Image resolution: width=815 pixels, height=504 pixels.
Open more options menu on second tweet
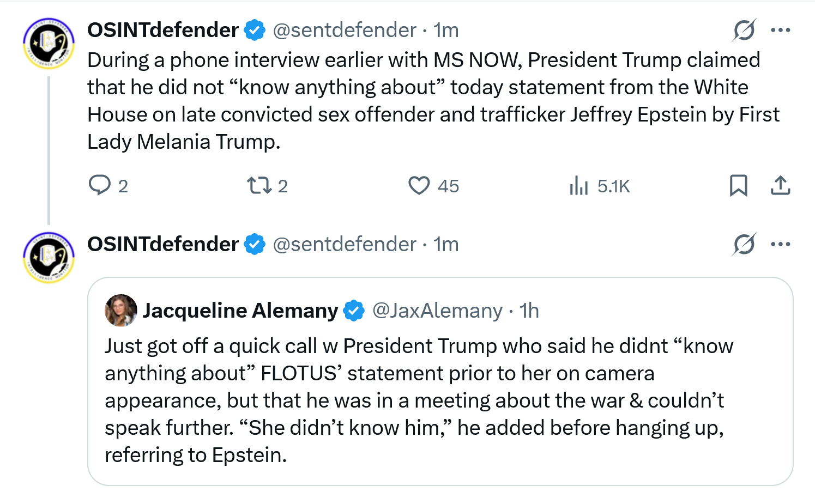tap(780, 245)
